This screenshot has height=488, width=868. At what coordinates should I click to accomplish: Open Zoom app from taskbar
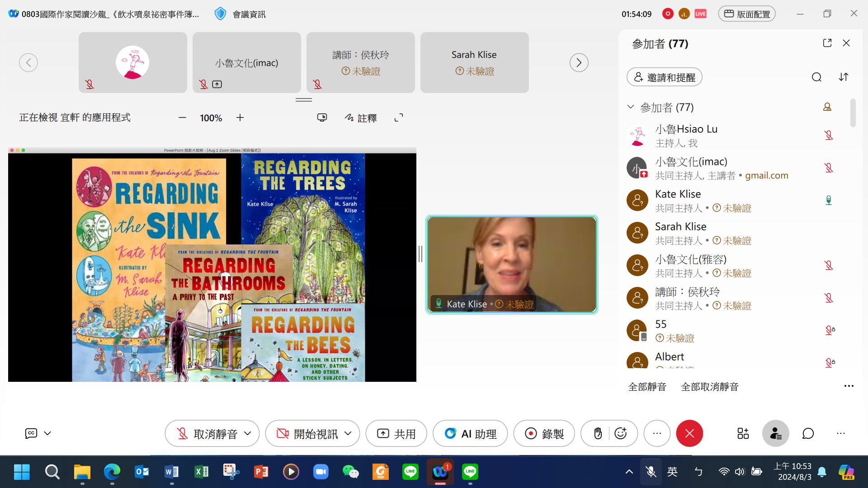(x=321, y=472)
